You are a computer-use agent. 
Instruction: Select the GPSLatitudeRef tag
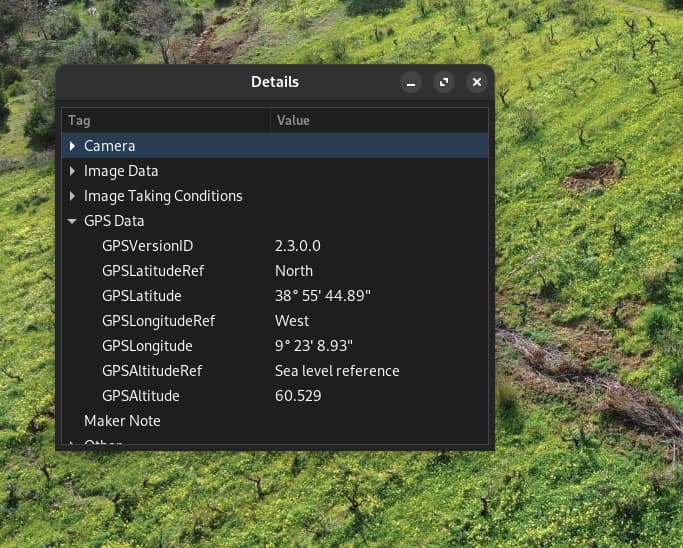[153, 271]
